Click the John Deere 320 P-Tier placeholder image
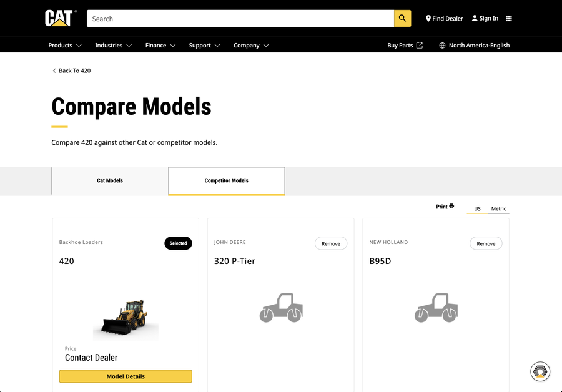The image size is (562, 392). pos(281,308)
